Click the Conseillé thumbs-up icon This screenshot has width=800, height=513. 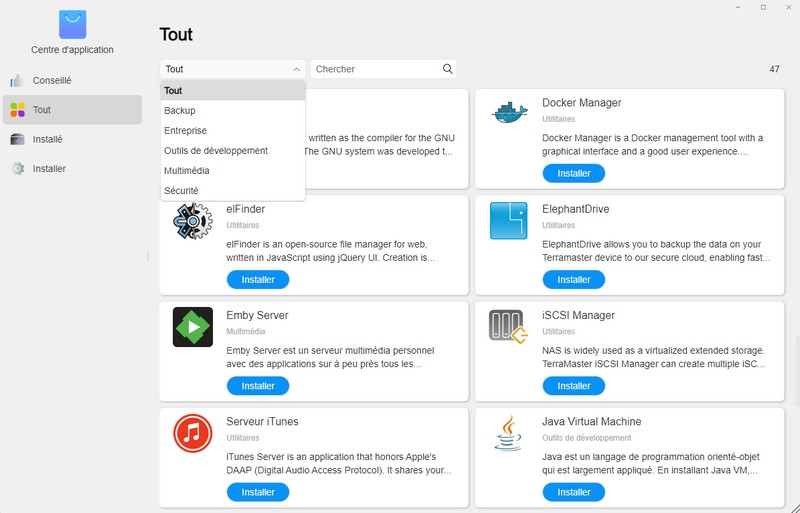[x=17, y=81]
